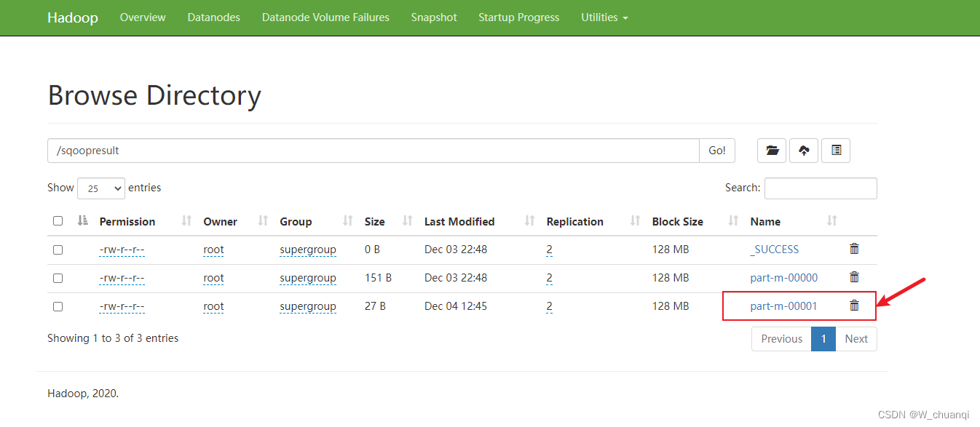Sort table by Group column arrows

point(348,221)
